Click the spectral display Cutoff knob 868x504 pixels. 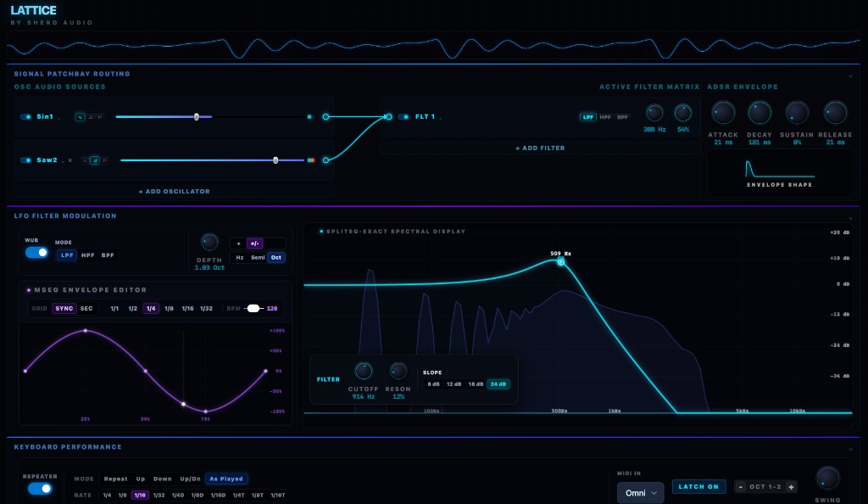point(363,371)
